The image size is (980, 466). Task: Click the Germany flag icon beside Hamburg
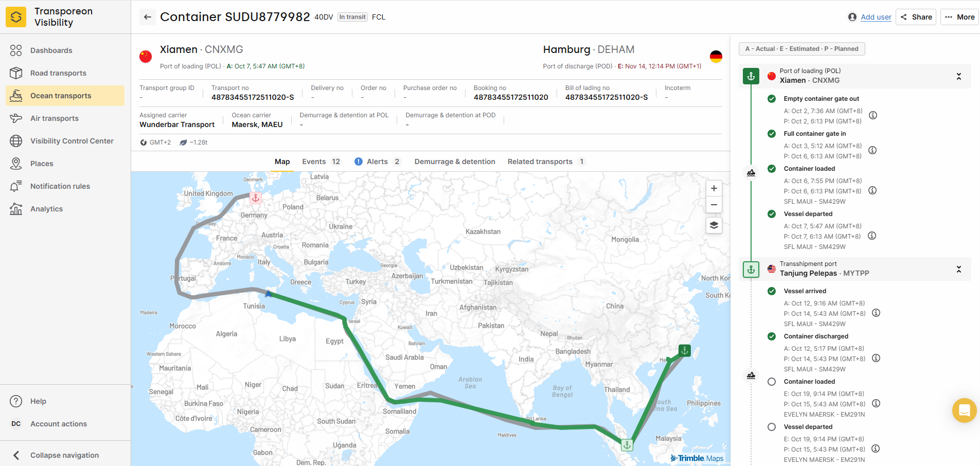pos(716,56)
